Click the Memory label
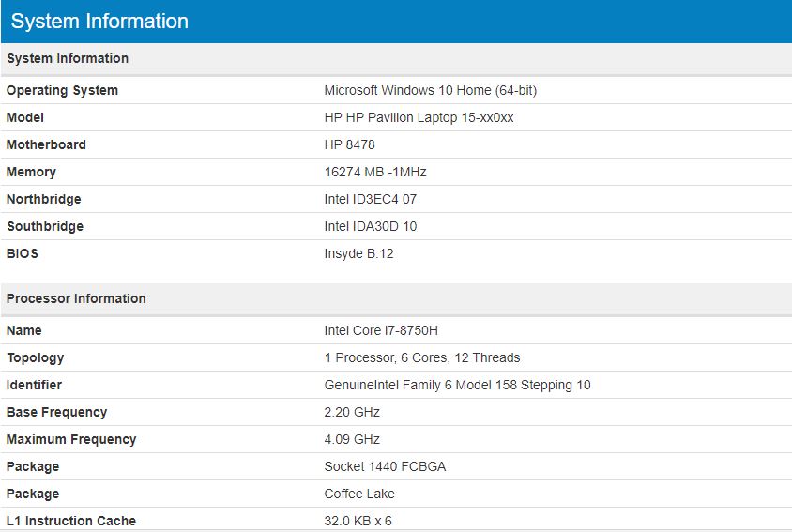The image size is (792, 532). [x=31, y=173]
